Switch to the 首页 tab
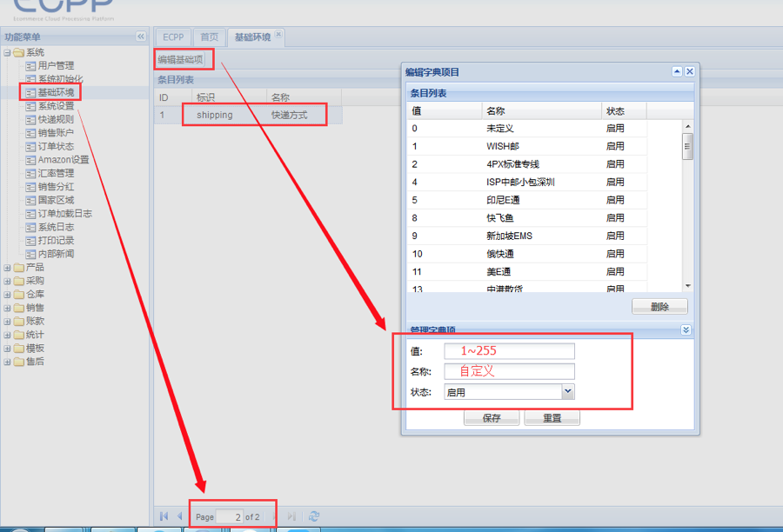Viewport: 783px width, 532px height. click(x=209, y=37)
